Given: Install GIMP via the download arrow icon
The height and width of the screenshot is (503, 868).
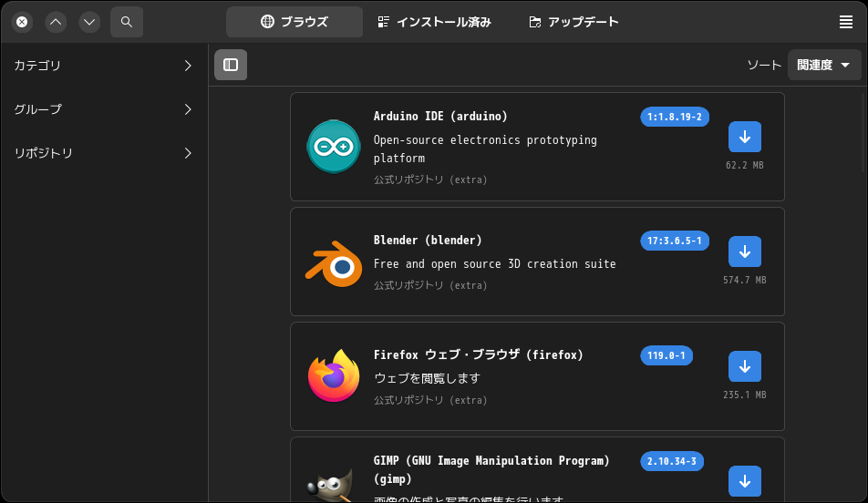Looking at the screenshot, I should (x=745, y=481).
